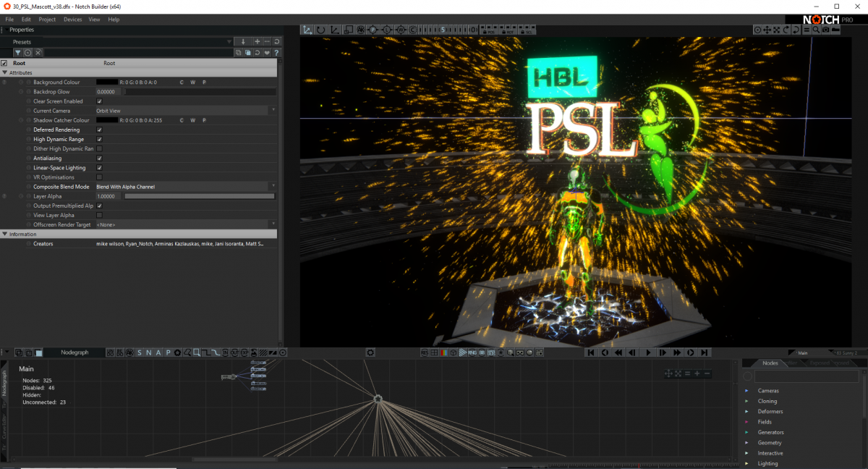
Task: Toggle the SCL lock icon
Action: [x=527, y=30]
